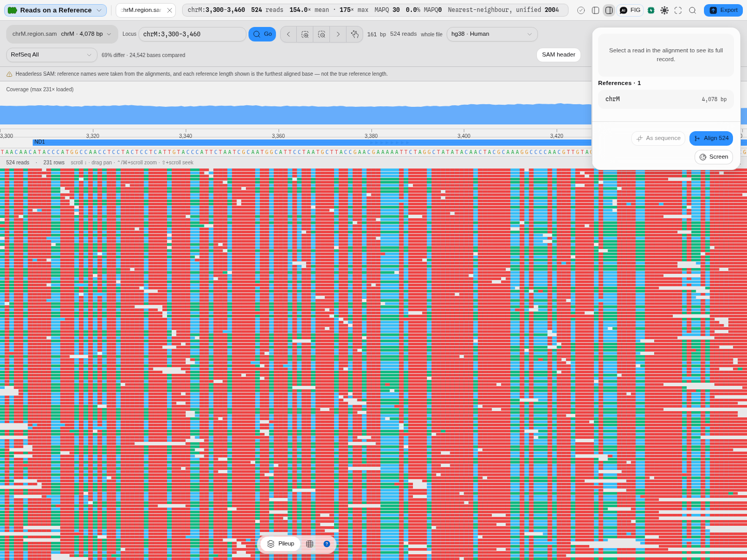The width and height of the screenshot is (747, 560).
Task: Enter fullscreen with the dashed-corners icon
Action: click(678, 10)
